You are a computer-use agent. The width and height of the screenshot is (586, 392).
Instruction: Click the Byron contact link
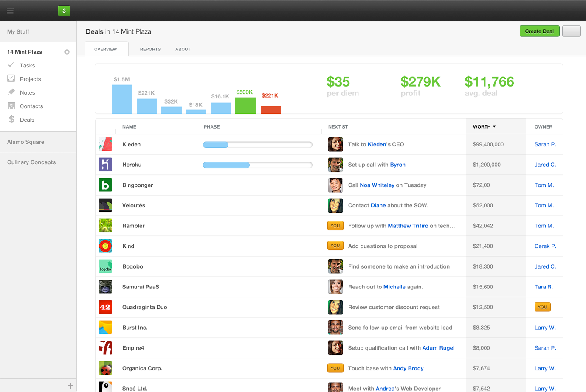[398, 165]
